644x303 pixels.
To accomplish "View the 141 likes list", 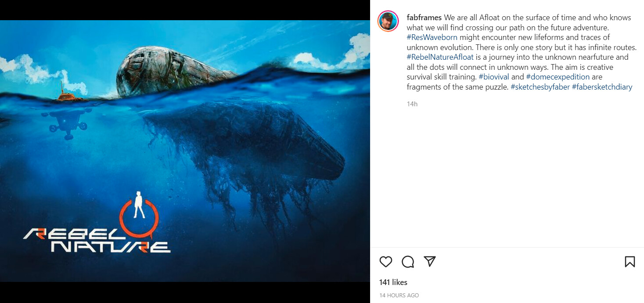I will 393,282.
